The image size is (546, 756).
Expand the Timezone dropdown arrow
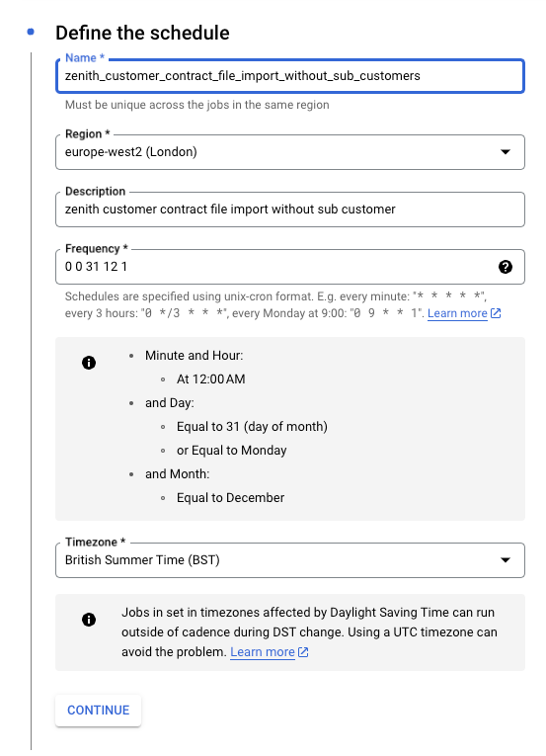click(x=506, y=560)
